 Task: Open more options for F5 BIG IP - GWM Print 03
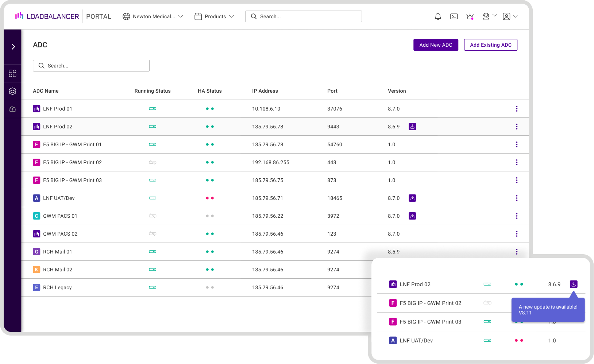tap(517, 180)
